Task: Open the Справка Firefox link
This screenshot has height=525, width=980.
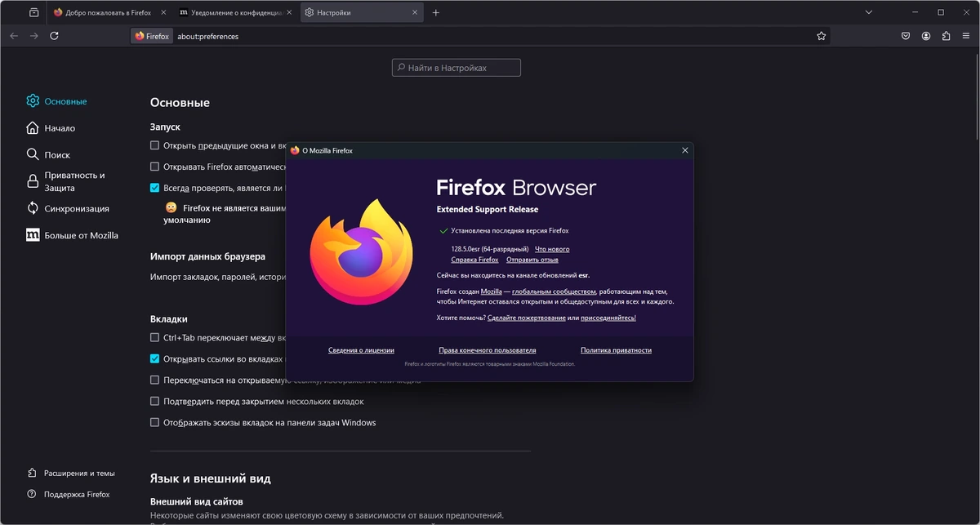Action: point(474,260)
